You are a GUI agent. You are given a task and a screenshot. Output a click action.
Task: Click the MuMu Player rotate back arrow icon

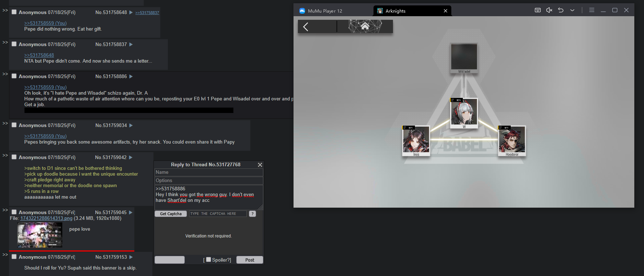click(x=561, y=10)
